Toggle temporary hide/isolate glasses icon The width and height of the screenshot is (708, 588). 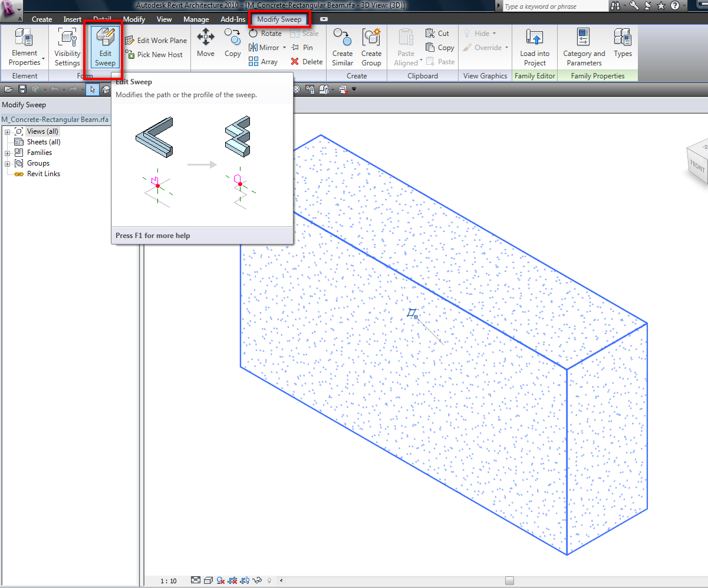257,581
